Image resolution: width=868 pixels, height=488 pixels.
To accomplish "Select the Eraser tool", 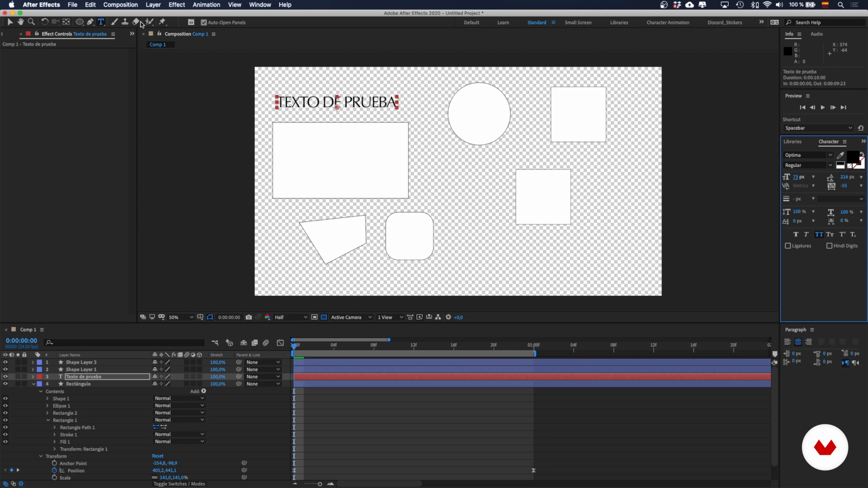I will (135, 22).
